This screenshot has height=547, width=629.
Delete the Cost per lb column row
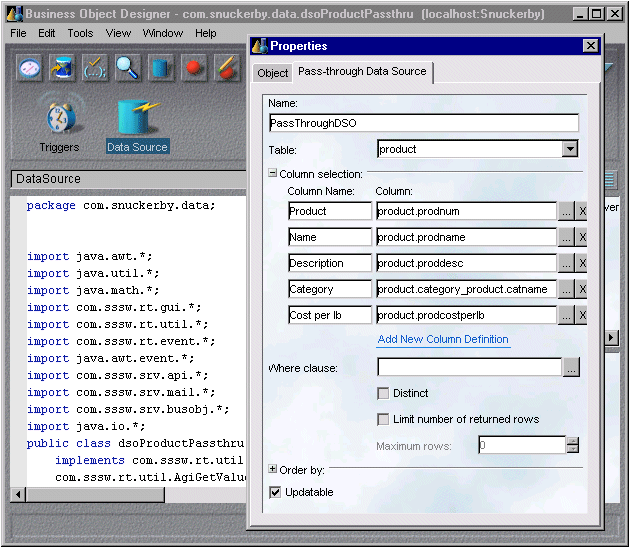tap(582, 315)
